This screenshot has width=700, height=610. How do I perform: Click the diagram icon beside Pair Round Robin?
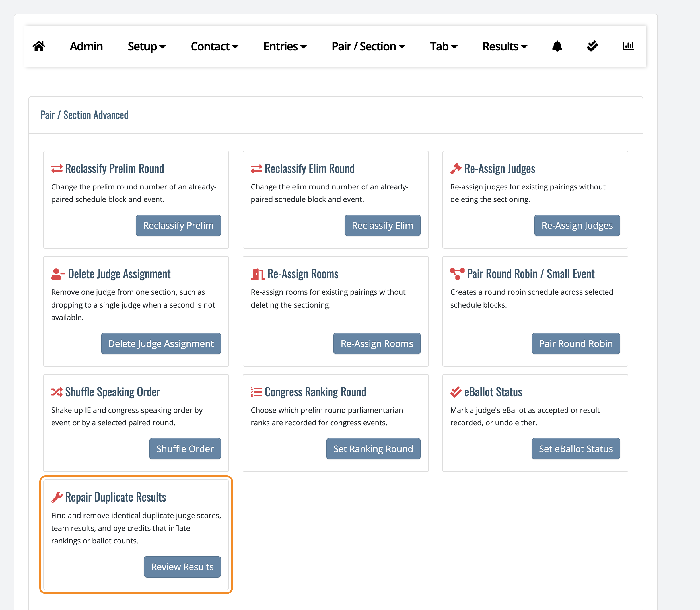(457, 274)
